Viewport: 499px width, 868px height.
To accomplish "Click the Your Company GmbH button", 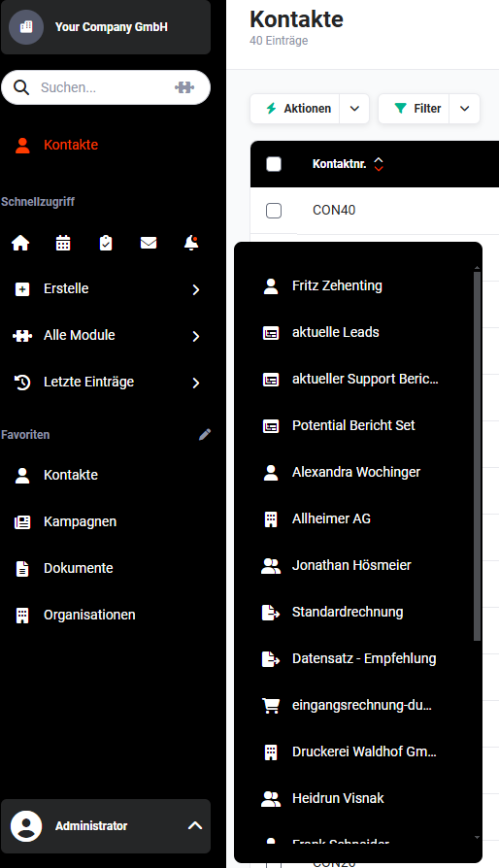I will (106, 26).
